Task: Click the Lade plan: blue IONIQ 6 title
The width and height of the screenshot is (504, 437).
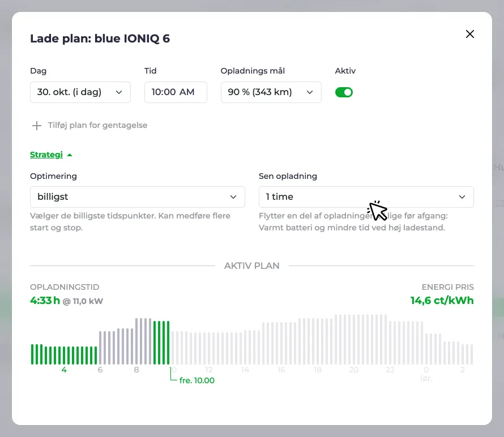Action: (x=100, y=38)
